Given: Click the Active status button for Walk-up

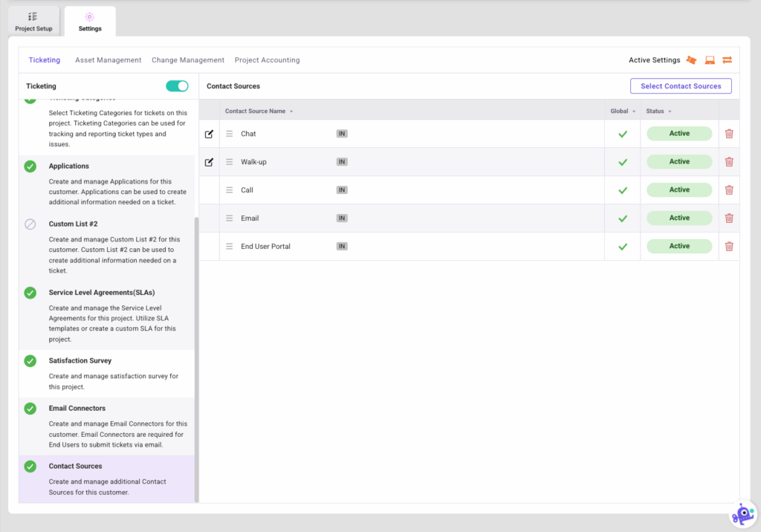Looking at the screenshot, I should click(x=679, y=161).
